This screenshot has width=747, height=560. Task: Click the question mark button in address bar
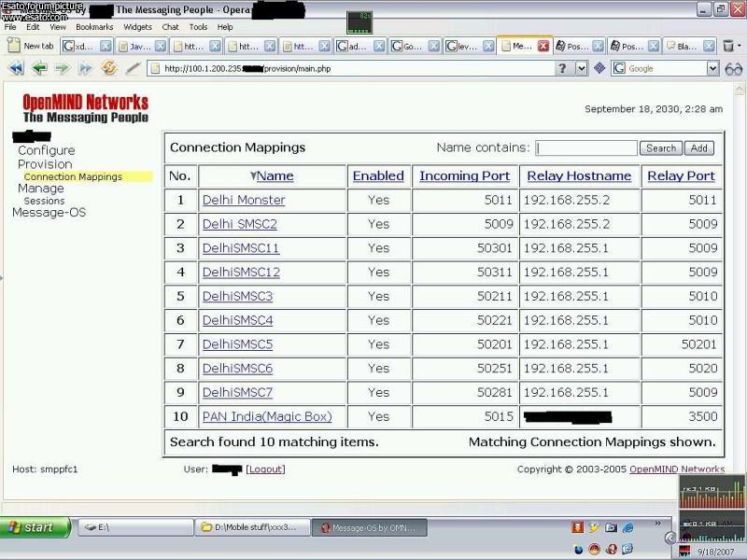(563, 68)
